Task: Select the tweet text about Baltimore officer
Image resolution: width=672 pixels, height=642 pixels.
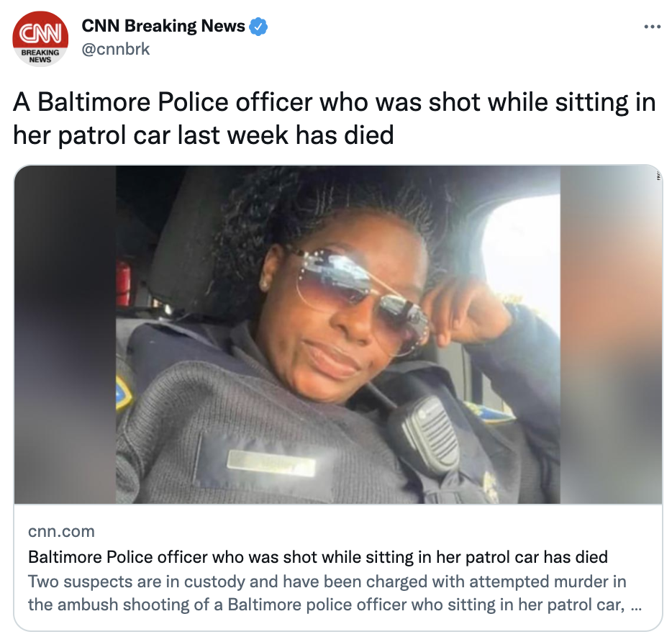Action: click(335, 119)
